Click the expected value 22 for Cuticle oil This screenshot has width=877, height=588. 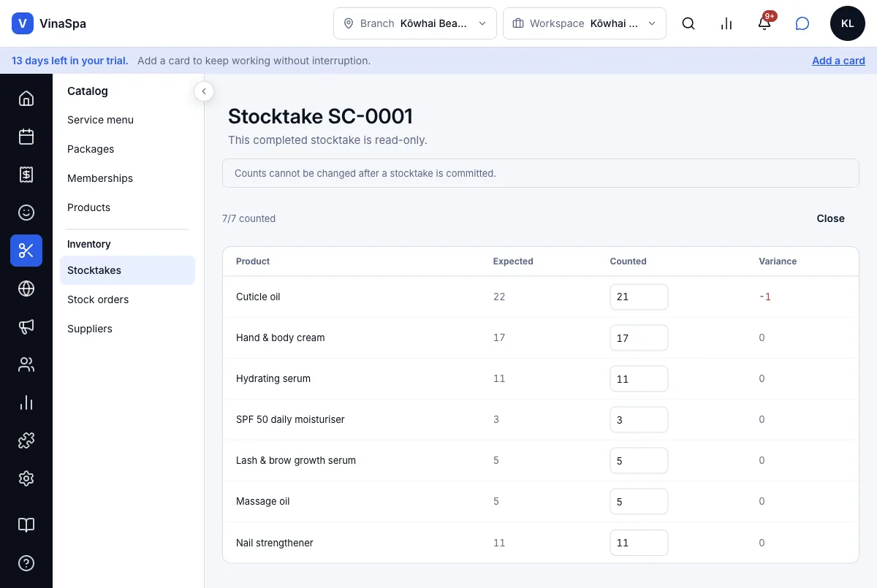coord(499,297)
